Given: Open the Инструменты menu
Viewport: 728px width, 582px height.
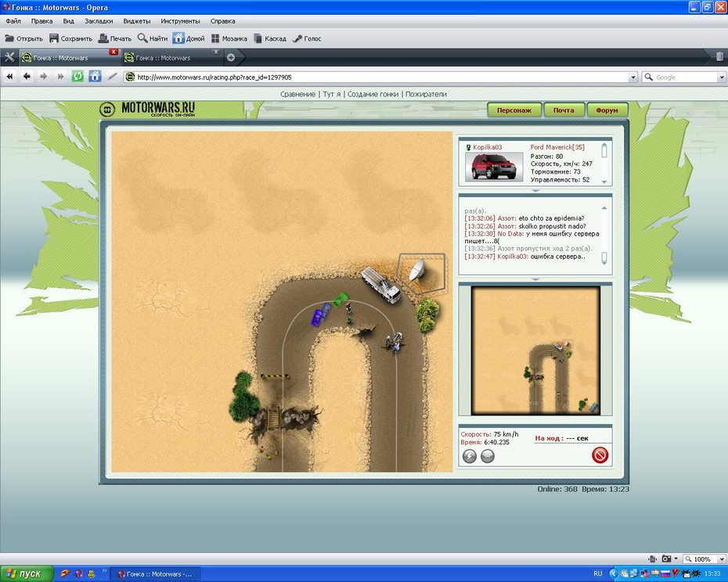Looking at the screenshot, I should click(x=180, y=21).
